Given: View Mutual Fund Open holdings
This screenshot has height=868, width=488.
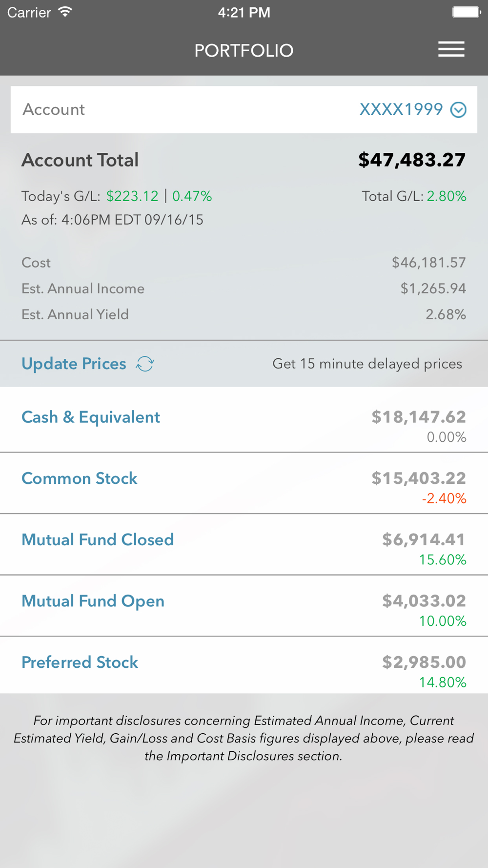Looking at the screenshot, I should point(93,601).
